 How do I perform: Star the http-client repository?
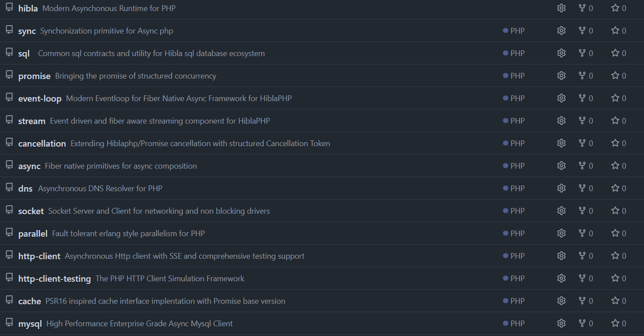coord(615,256)
